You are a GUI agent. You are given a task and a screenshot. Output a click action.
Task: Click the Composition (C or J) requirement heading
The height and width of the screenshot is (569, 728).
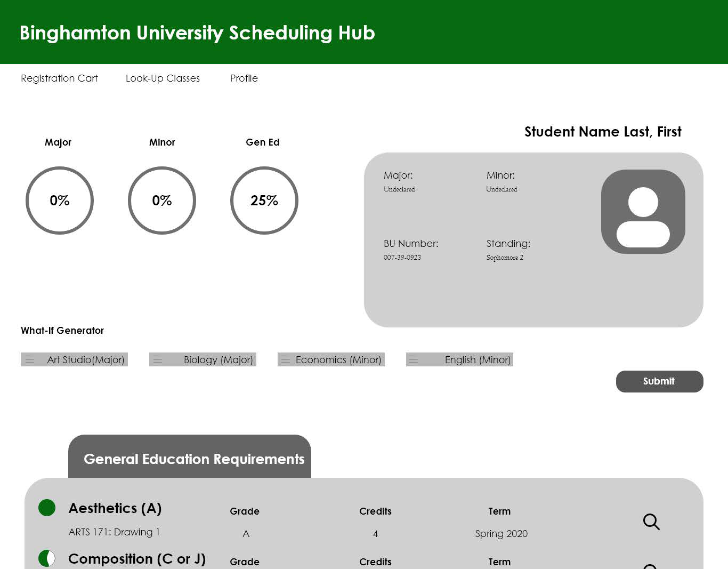coord(137,559)
